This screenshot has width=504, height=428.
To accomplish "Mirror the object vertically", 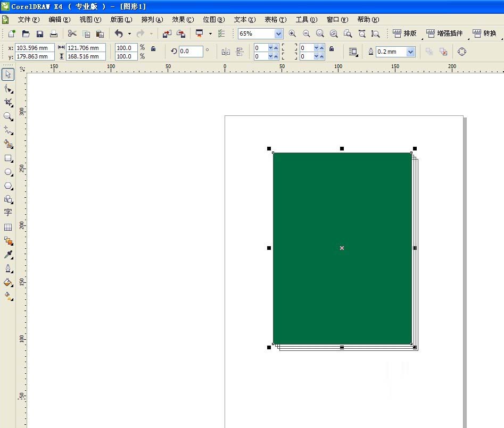I will [x=239, y=52].
